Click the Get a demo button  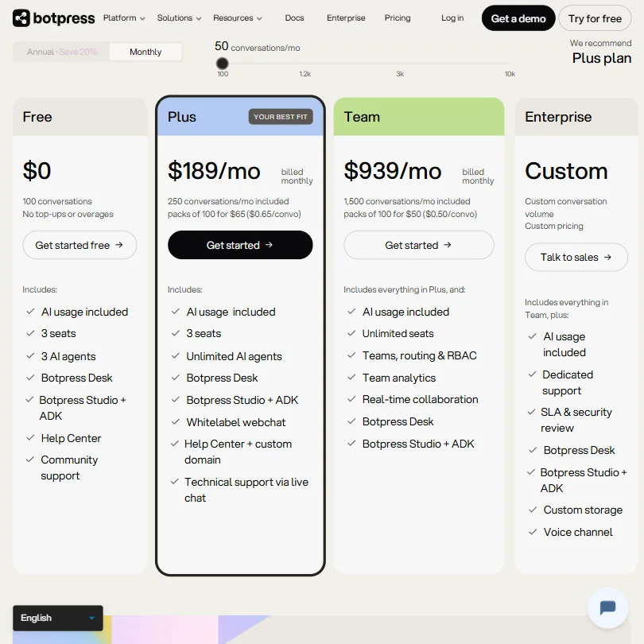pyautogui.click(x=518, y=18)
